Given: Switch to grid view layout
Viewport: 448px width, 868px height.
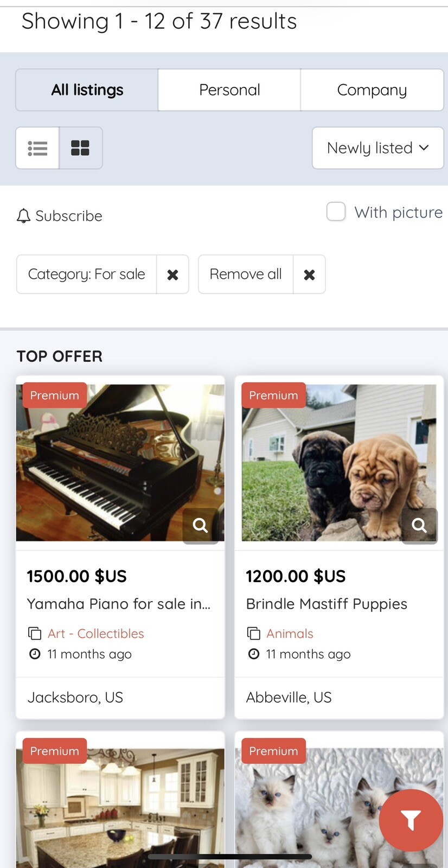Looking at the screenshot, I should (80, 148).
